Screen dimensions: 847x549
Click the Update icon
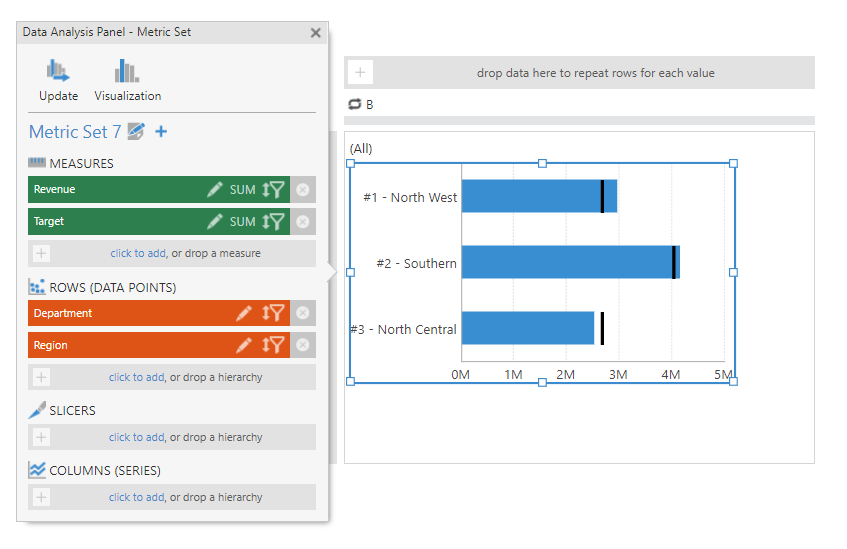click(58, 72)
